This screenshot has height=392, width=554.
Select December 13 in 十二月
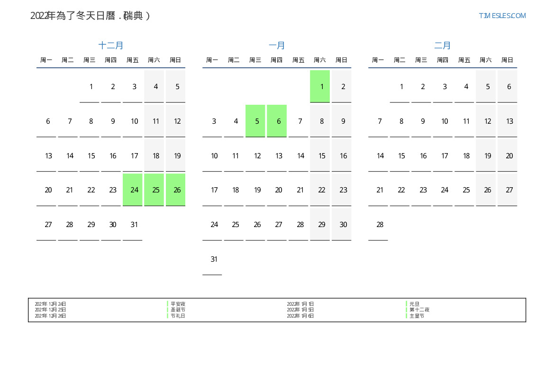46,155
